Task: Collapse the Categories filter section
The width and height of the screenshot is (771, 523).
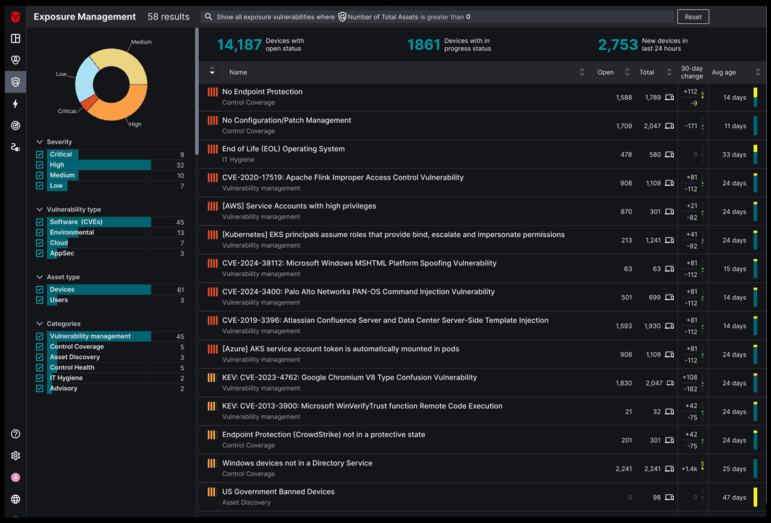Action: point(40,323)
